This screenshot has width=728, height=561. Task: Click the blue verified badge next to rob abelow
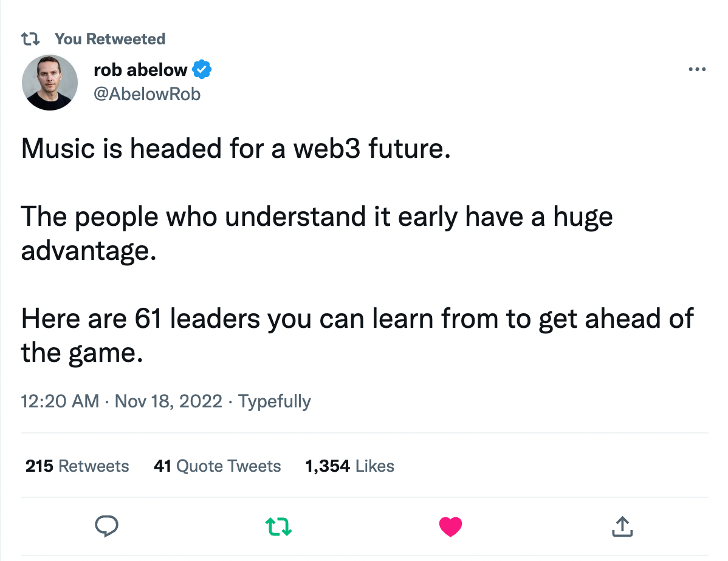pos(203,69)
